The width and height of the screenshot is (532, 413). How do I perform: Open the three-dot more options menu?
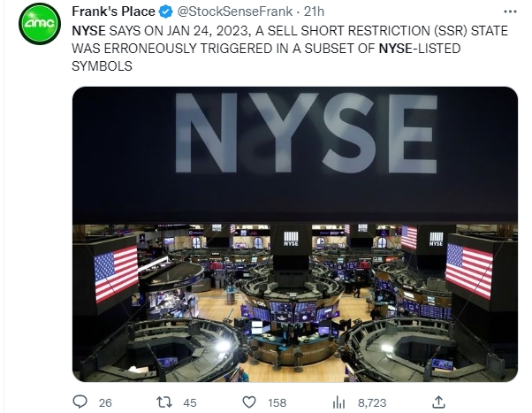pyautogui.click(x=510, y=11)
